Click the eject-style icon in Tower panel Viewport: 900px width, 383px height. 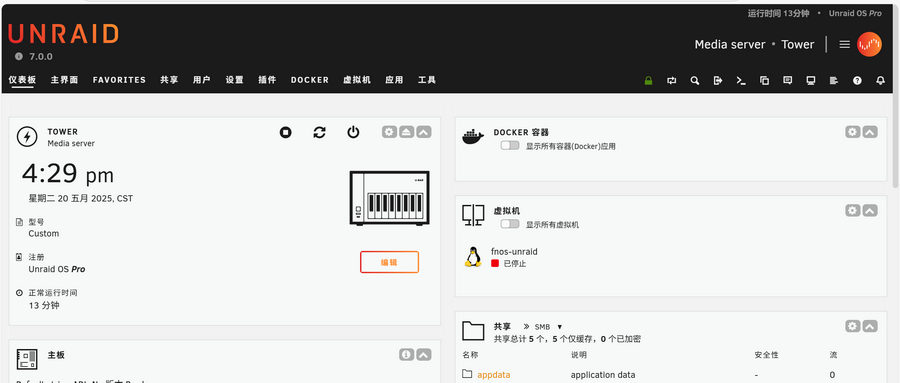pyautogui.click(x=406, y=132)
